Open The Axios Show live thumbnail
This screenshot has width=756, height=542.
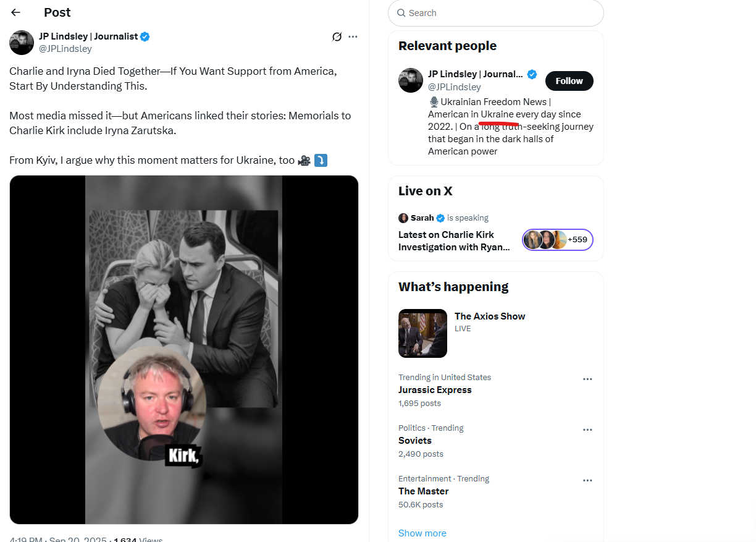click(x=422, y=333)
